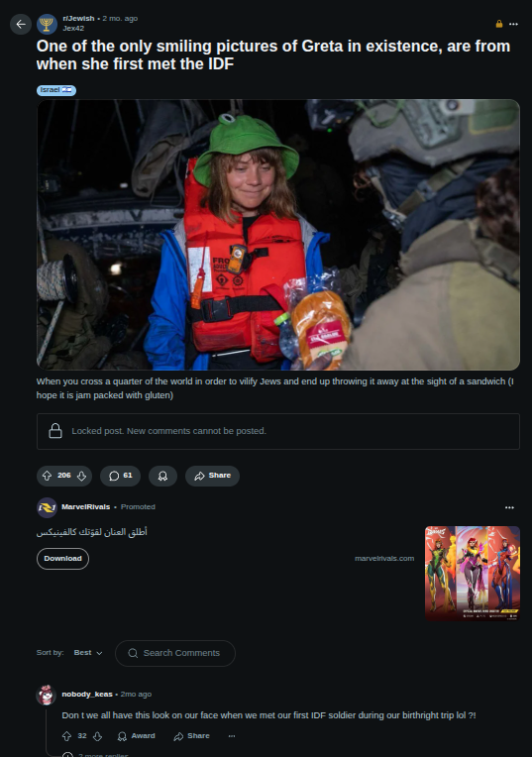The image size is (532, 757).
Task: Click the Israel flair tag
Action: [56, 90]
